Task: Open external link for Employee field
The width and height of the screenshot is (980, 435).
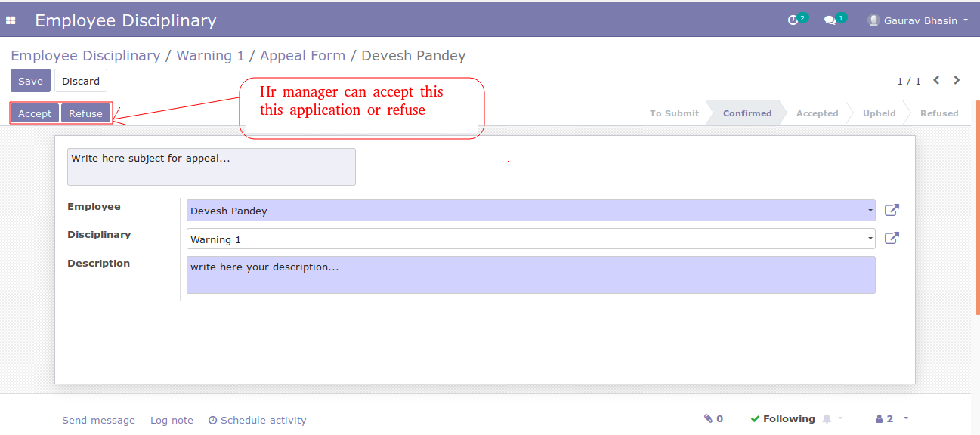Action: (892, 210)
